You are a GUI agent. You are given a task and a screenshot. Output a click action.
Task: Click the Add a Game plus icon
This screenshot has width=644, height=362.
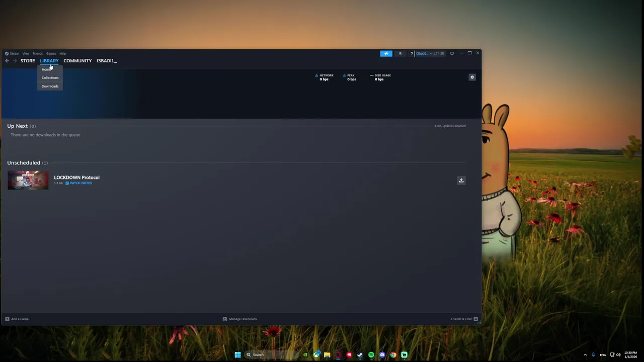pos(7,319)
